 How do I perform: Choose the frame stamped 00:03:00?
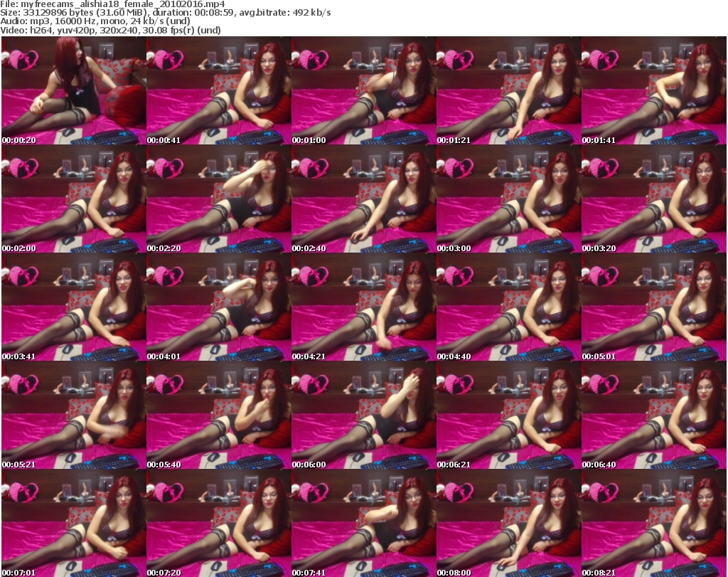coord(509,198)
